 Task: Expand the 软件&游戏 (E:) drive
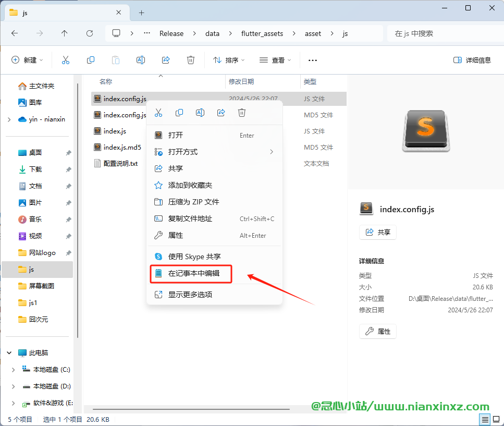[x=13, y=403]
